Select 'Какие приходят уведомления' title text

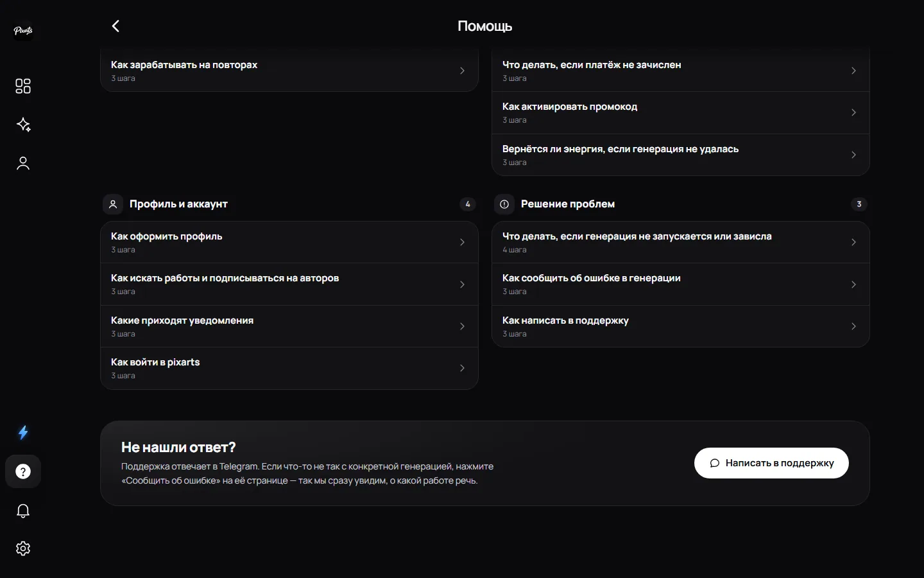[x=182, y=320]
